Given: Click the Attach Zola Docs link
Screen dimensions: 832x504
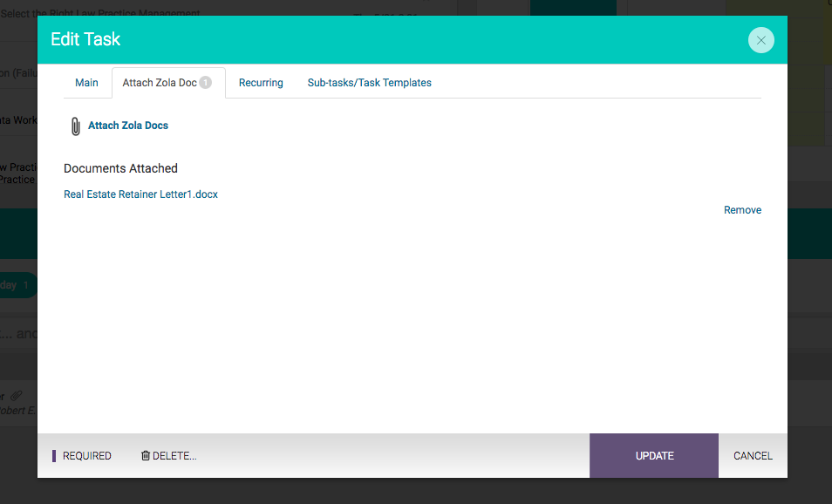Looking at the screenshot, I should 128,126.
